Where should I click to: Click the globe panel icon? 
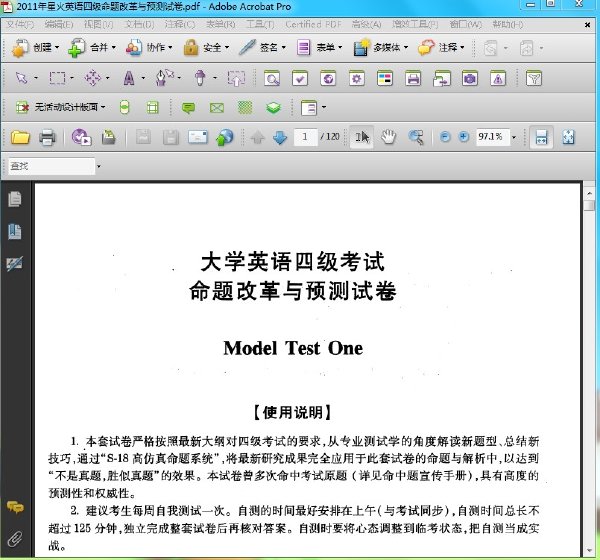coord(328,78)
